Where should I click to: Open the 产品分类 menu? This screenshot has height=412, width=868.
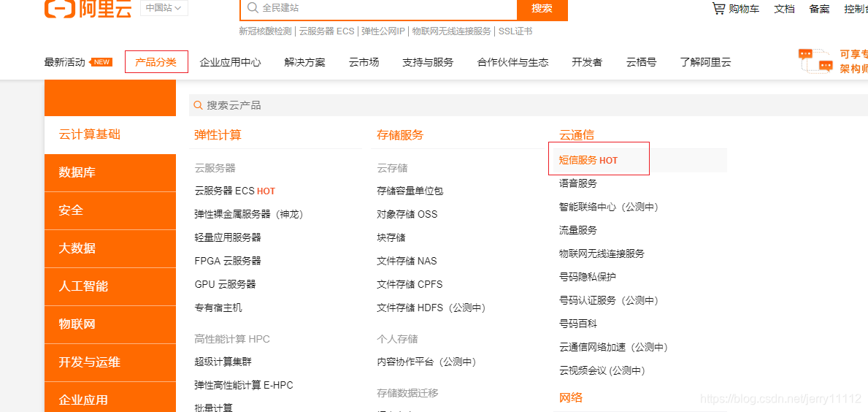pyautogui.click(x=156, y=62)
